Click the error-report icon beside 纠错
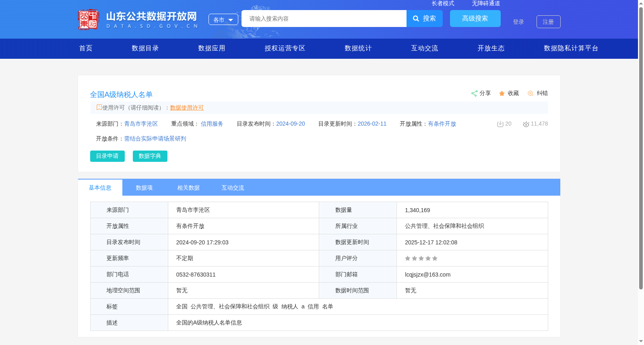 click(530, 93)
